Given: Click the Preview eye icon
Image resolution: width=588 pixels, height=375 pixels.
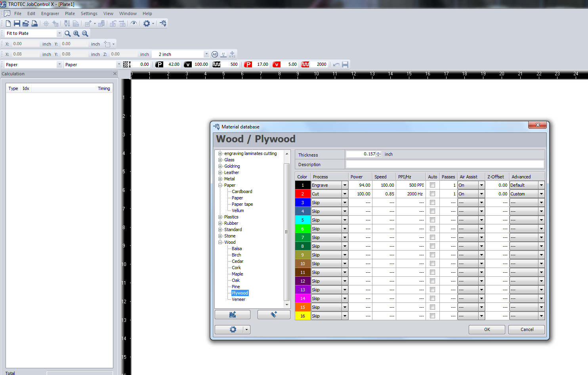Looking at the screenshot, I should (x=134, y=23).
